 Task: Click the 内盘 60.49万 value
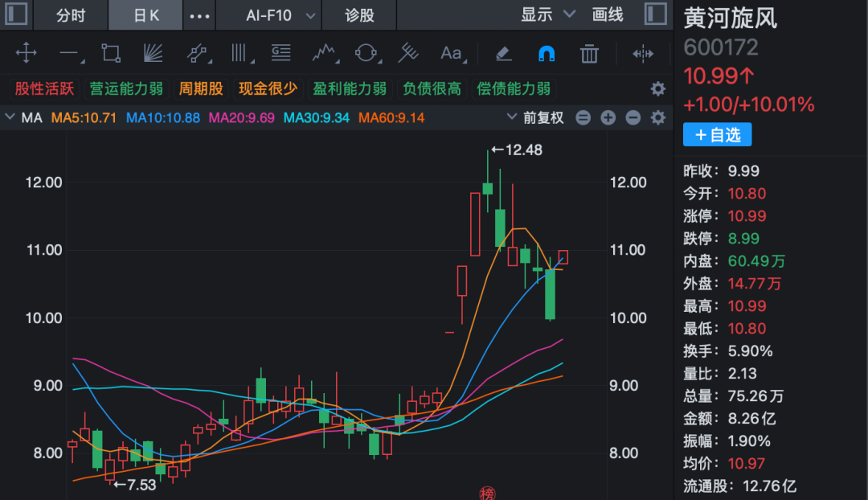(756, 260)
